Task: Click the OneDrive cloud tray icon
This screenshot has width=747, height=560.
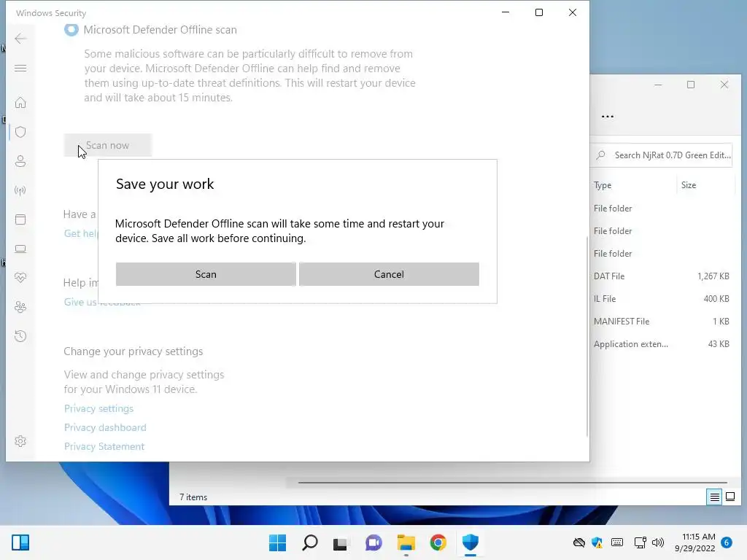Action: pyautogui.click(x=578, y=542)
